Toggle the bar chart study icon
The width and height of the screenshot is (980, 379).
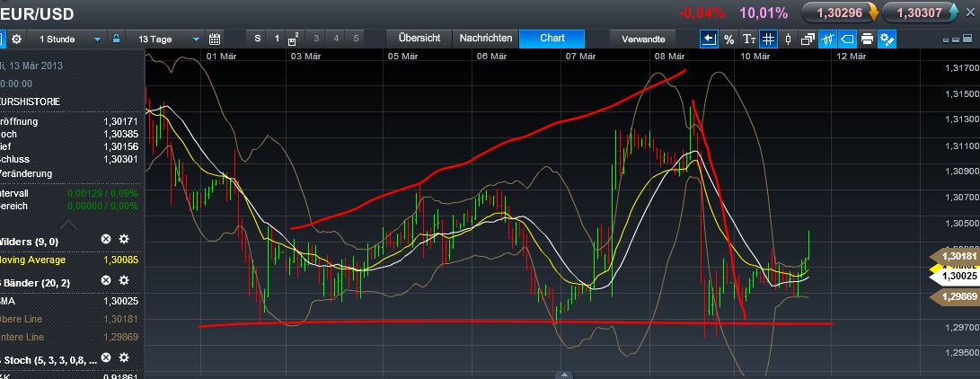click(x=828, y=40)
